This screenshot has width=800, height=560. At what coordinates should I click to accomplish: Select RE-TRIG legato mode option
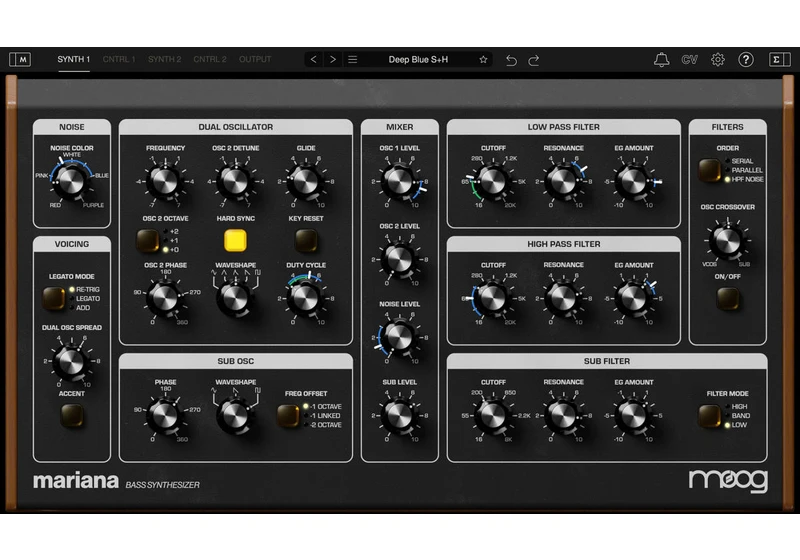click(84, 289)
